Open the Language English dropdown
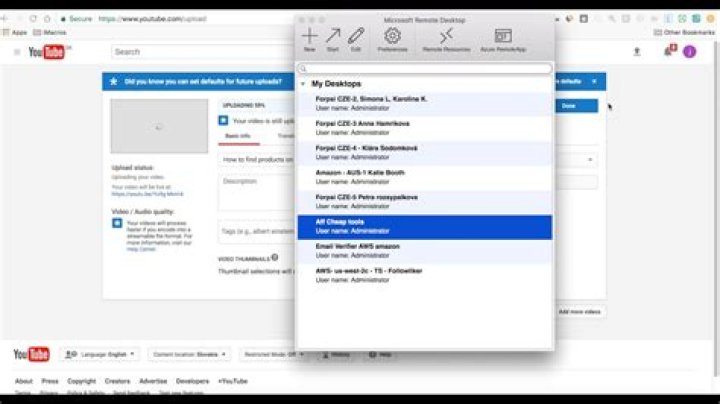The height and width of the screenshot is (404, 720). (100, 354)
